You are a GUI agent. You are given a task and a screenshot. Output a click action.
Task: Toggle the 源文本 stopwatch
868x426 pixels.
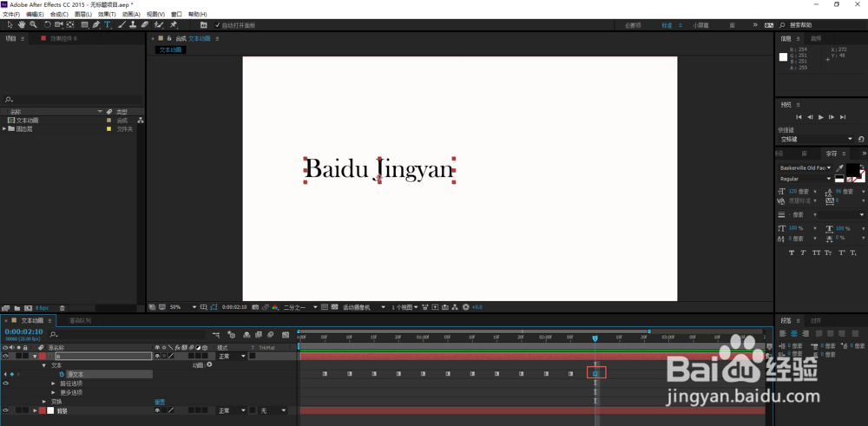coord(62,375)
